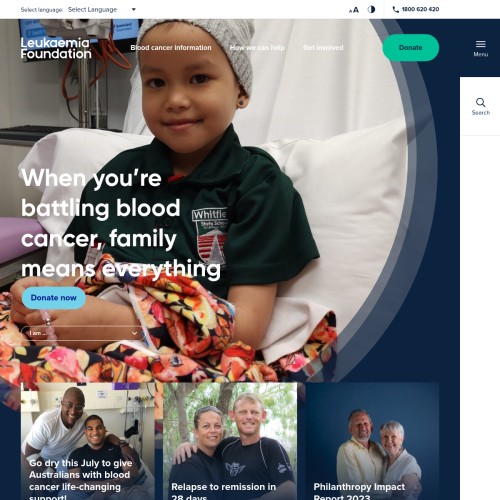500x500 pixels.
Task: Expand the 'I am...' dropdown
Action: point(82,333)
